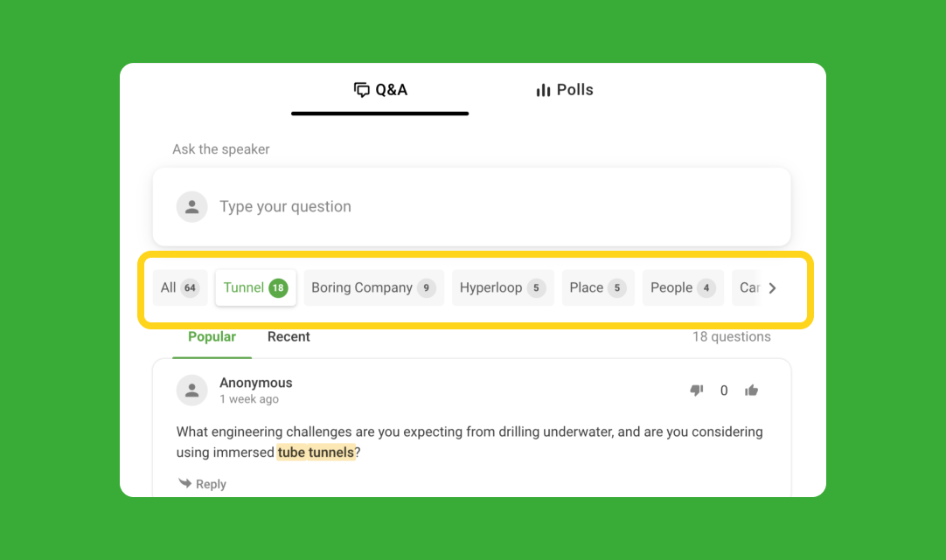Image resolution: width=946 pixels, height=560 pixels.
Task: Filter questions by Place topic
Action: pyautogui.click(x=598, y=287)
